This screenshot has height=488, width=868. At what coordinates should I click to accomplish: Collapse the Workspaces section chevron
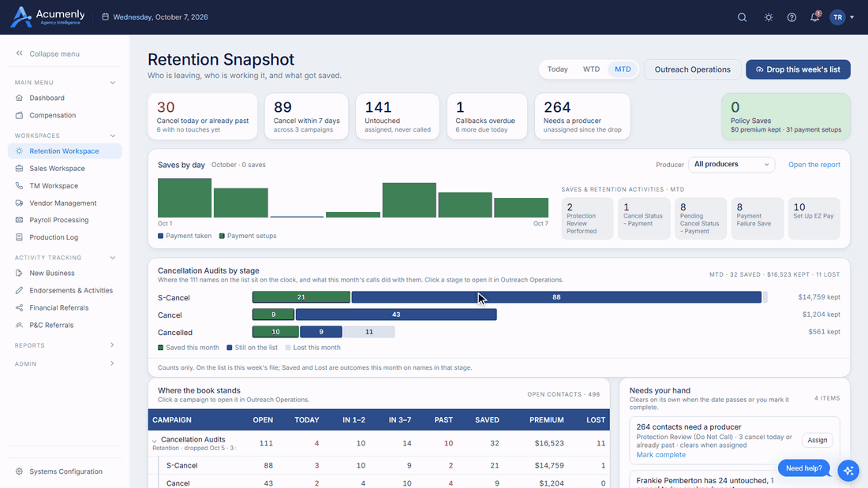point(112,136)
